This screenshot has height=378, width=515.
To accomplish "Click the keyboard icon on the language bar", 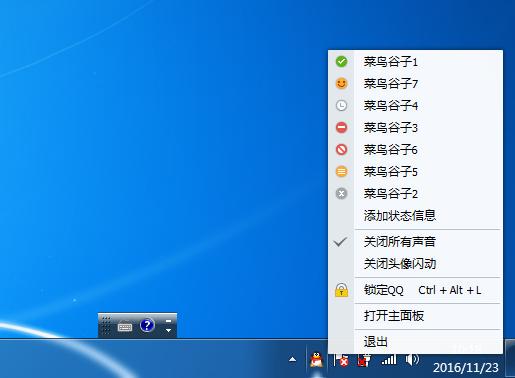I will point(125,327).
